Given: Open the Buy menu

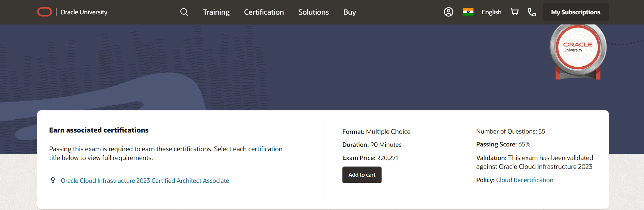Looking at the screenshot, I should coord(350,12).
